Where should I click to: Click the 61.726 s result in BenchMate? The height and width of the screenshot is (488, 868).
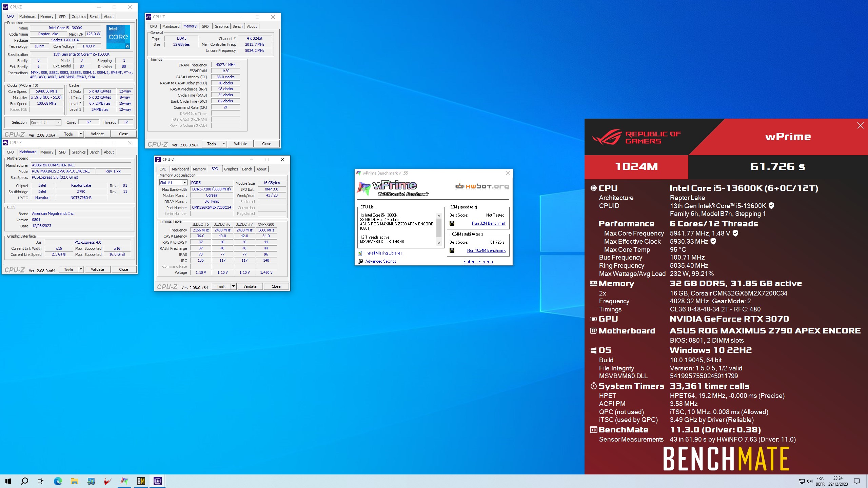(x=778, y=166)
